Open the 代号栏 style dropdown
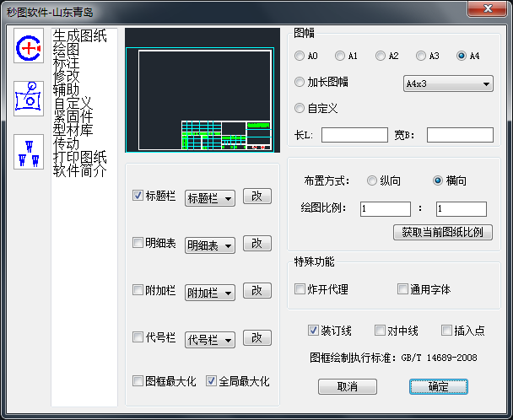This screenshot has width=513, height=420. coord(210,340)
